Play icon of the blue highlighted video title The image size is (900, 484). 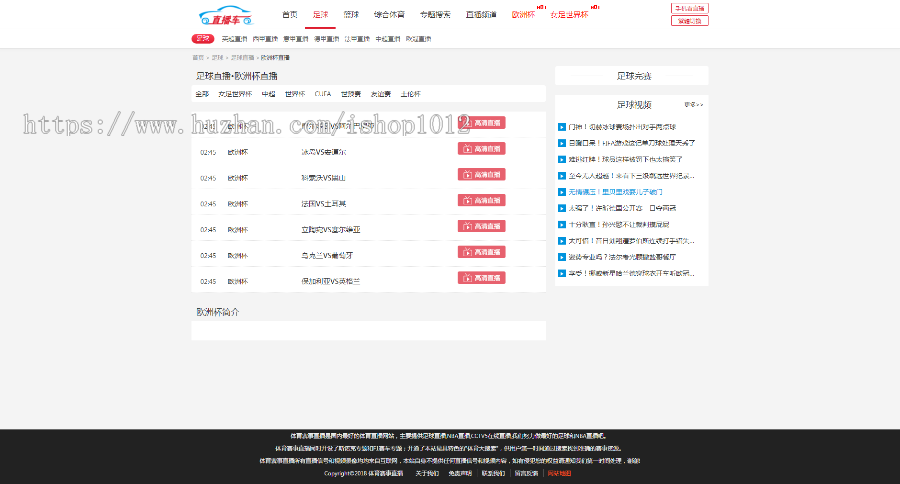coord(562,192)
